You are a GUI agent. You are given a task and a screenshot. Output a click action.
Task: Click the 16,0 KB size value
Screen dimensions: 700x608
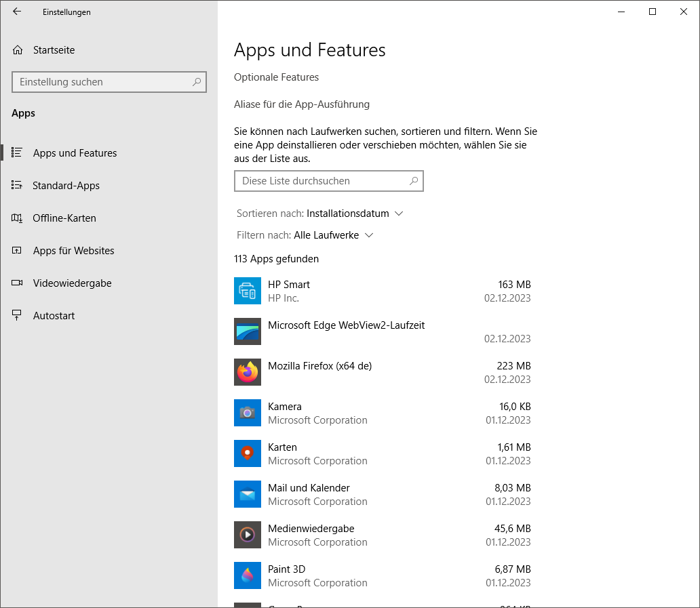[x=515, y=407]
